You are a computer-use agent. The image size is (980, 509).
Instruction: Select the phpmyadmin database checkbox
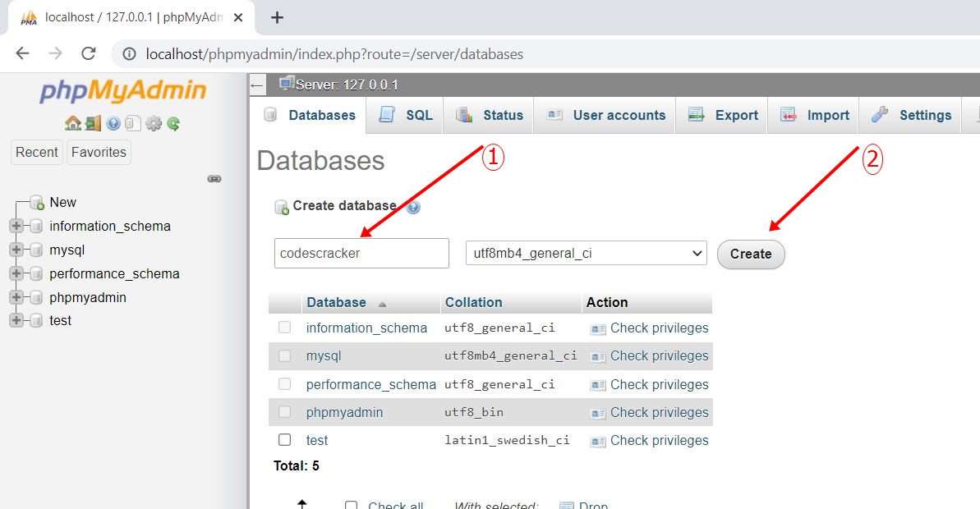point(284,412)
